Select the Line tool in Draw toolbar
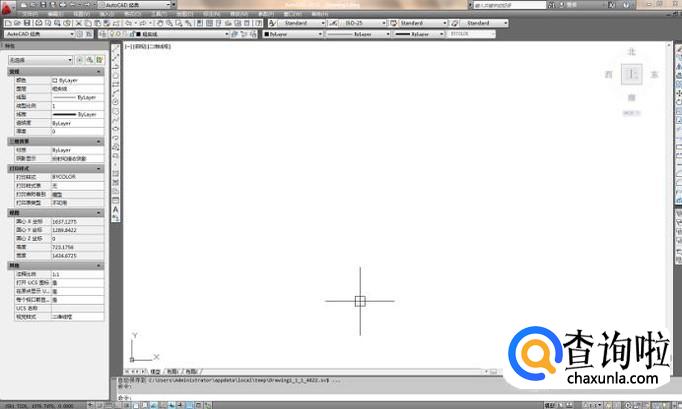This screenshot has width=682, height=409. coord(116,49)
